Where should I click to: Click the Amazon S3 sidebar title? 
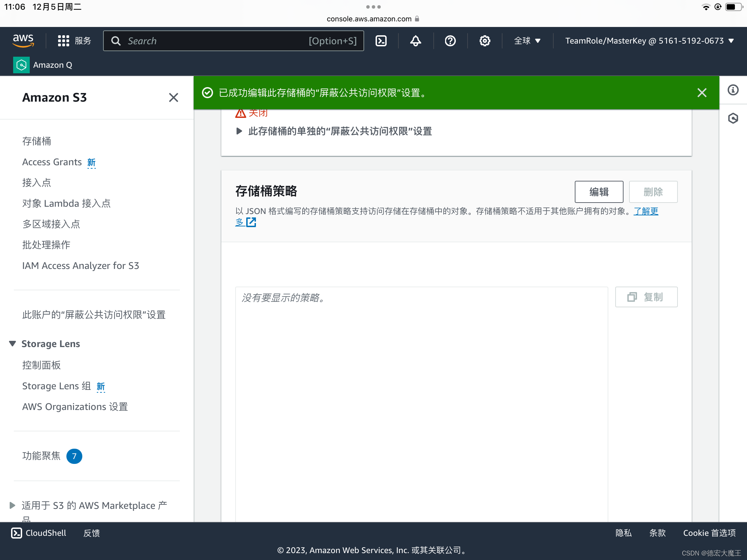[x=54, y=97]
